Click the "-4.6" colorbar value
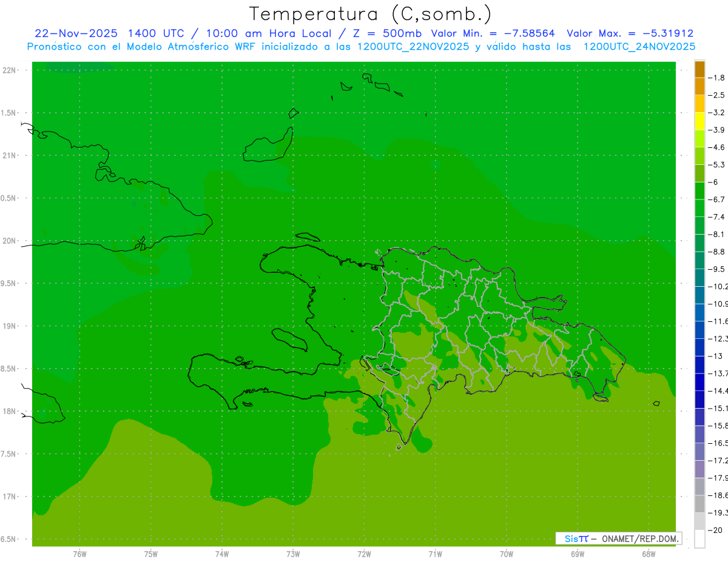Viewport: 728px width, 562px height. pyautogui.click(x=716, y=147)
